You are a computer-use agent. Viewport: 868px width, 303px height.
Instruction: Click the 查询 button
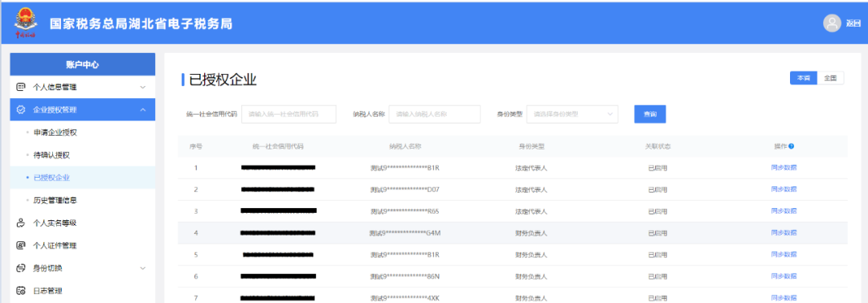pyautogui.click(x=650, y=113)
